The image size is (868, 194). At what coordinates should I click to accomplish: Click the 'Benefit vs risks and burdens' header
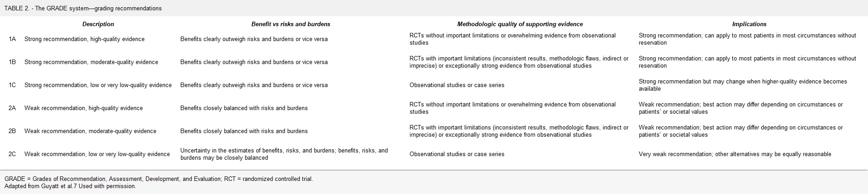(x=291, y=24)
